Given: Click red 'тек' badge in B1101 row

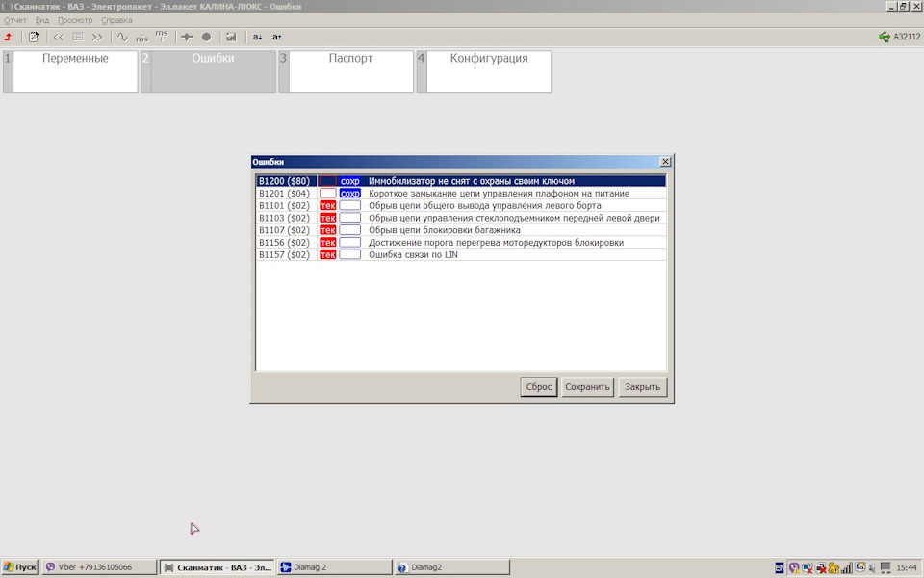Looking at the screenshot, I should [x=327, y=206].
